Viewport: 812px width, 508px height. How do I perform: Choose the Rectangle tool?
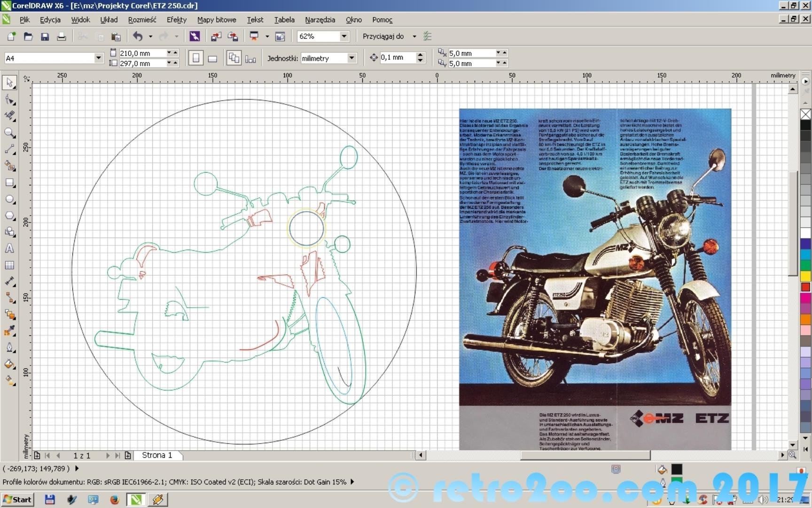(x=9, y=183)
